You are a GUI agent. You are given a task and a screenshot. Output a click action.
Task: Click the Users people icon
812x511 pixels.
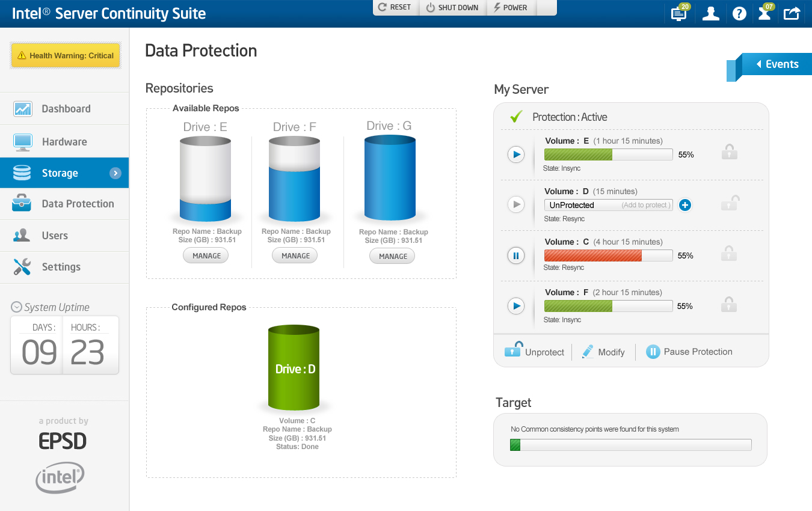click(x=22, y=235)
